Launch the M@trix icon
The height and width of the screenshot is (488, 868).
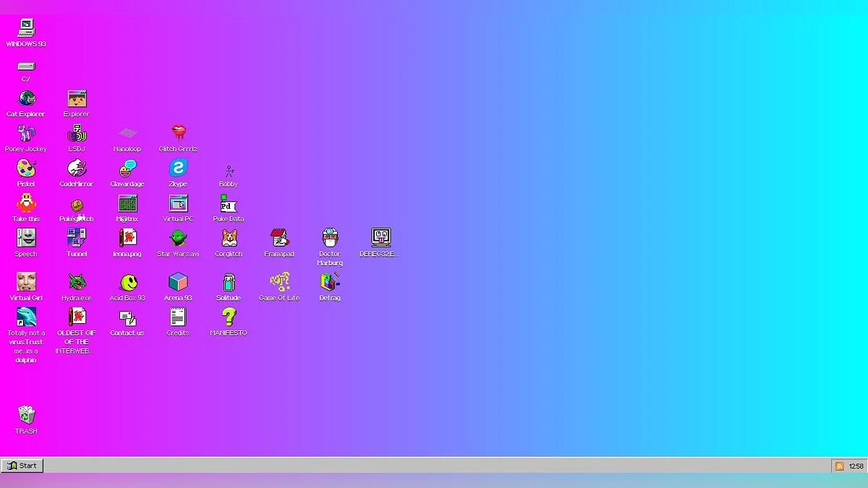127,203
